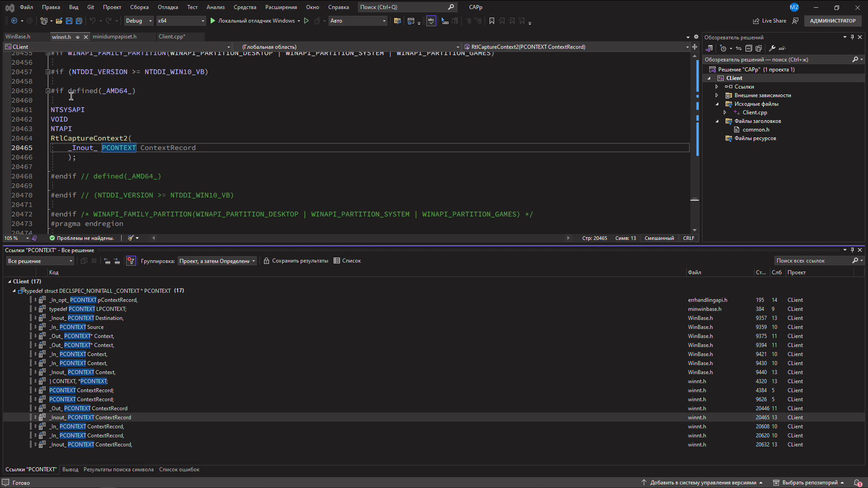
Task: Toggle Keep Results lock button
Action: (266, 261)
